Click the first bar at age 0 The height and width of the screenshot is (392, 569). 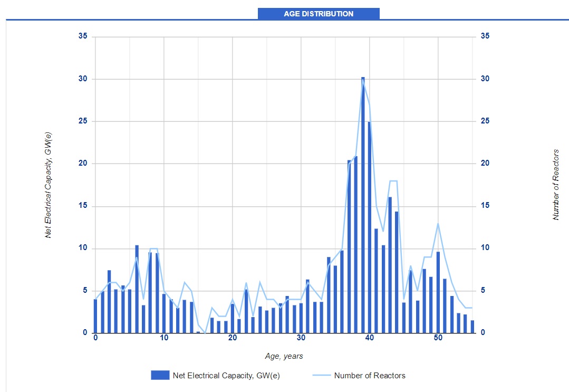[95, 316]
